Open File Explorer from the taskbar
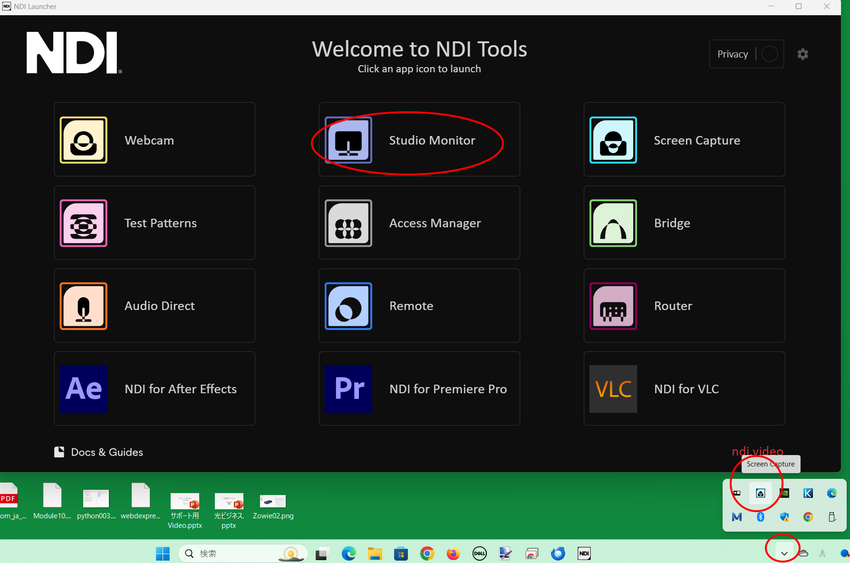Image resolution: width=850 pixels, height=563 pixels. click(375, 553)
